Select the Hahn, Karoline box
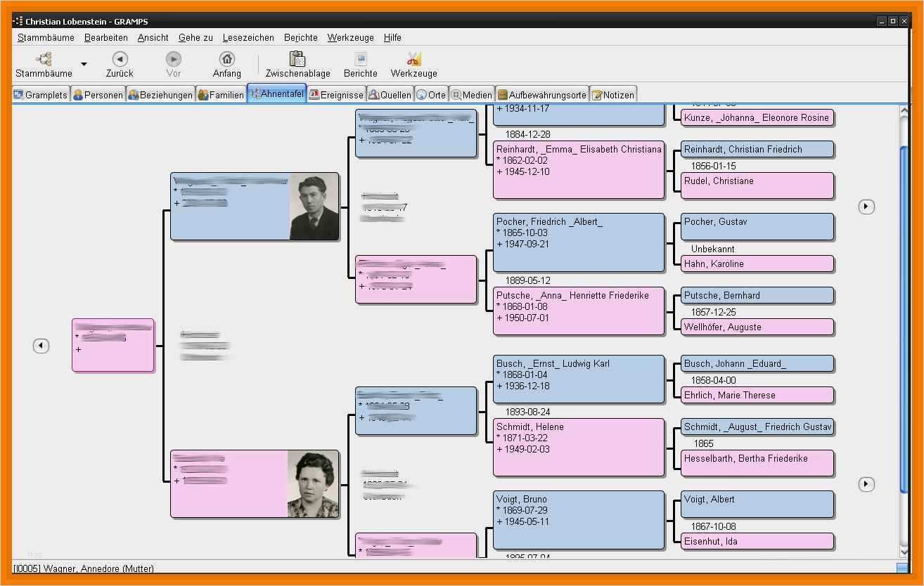This screenshot has width=924, height=586. click(x=757, y=264)
